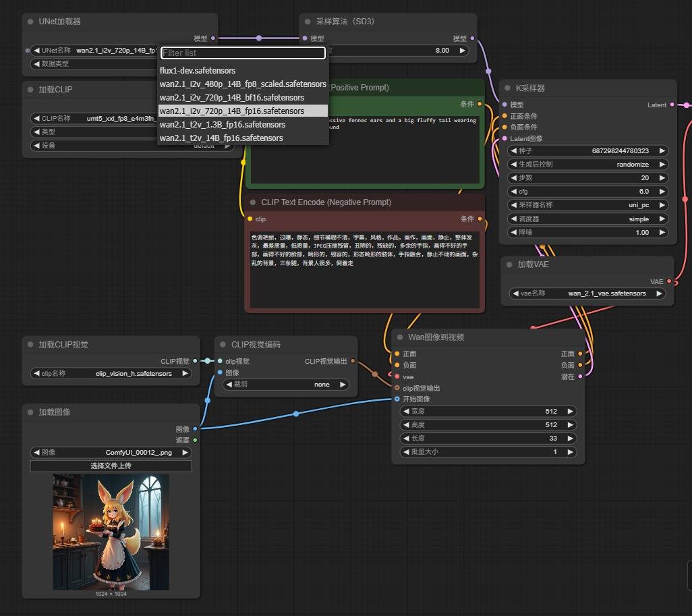Image resolution: width=692 pixels, height=616 pixels.
Task: Open the 采样器名称 uni_pc selector
Action: coord(587,205)
